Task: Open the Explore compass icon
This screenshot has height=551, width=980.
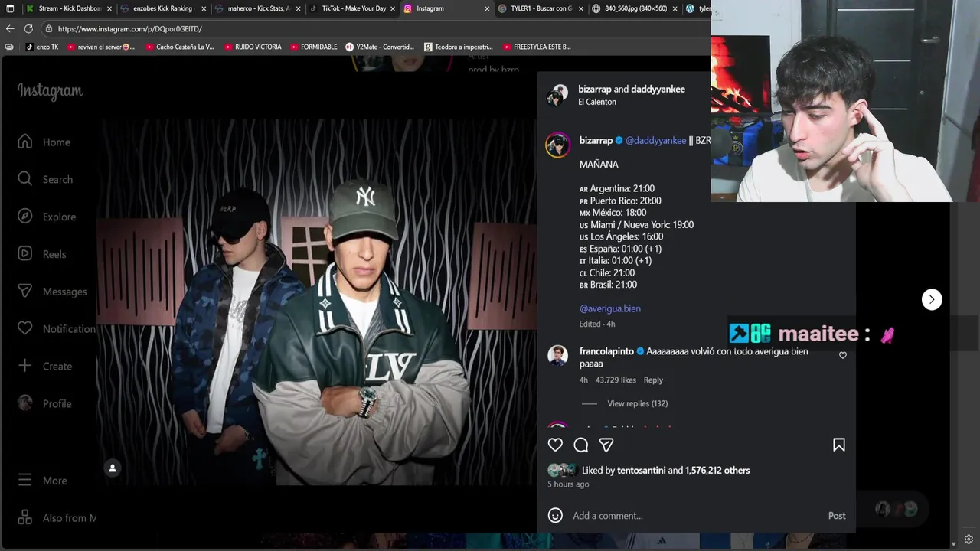Action: coord(25,217)
